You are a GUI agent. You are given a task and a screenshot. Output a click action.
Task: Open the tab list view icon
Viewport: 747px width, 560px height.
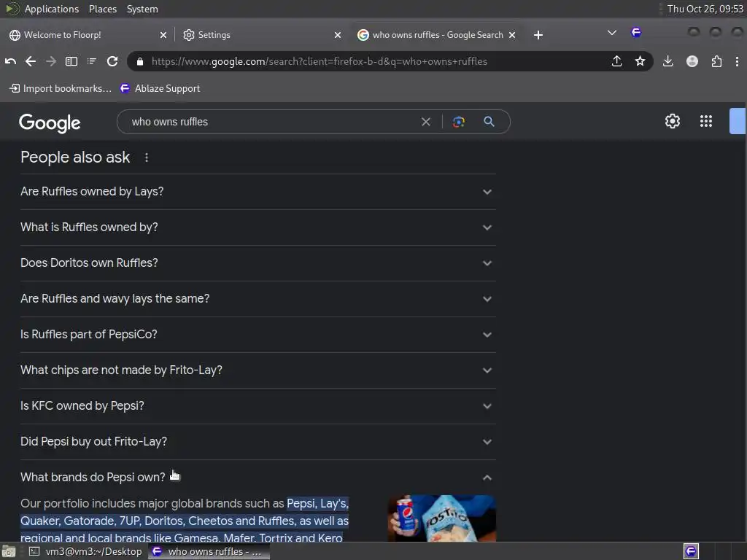[91, 61]
